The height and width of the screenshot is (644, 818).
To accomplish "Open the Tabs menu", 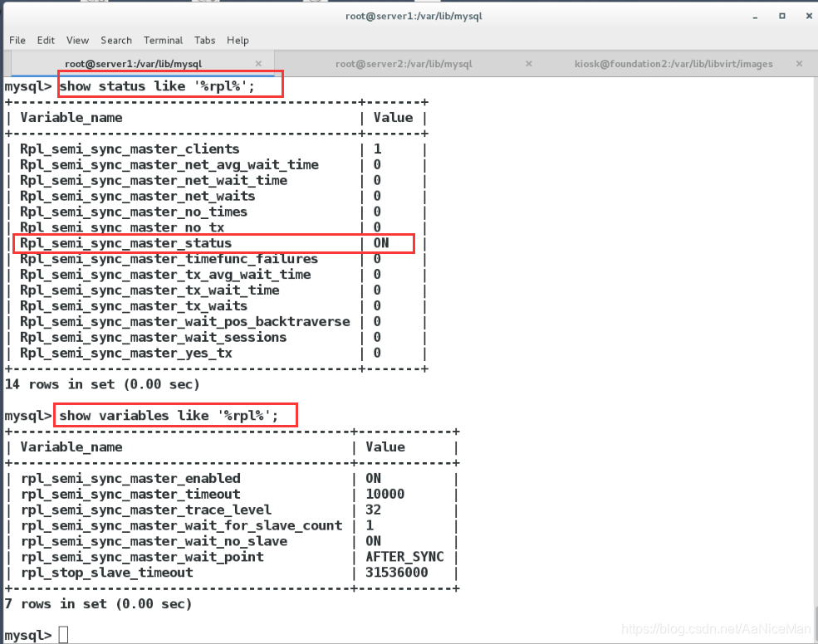I will [x=204, y=40].
